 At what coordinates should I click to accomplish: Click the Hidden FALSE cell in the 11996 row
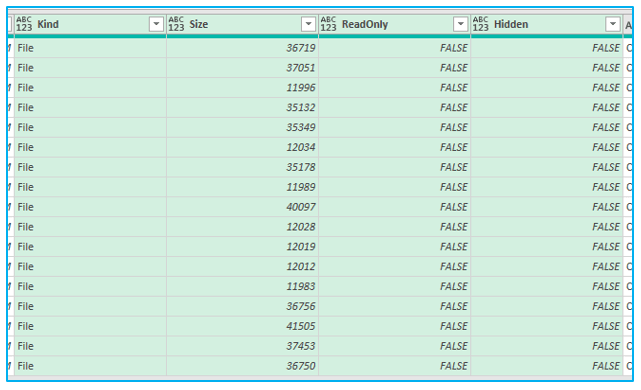[x=547, y=87]
